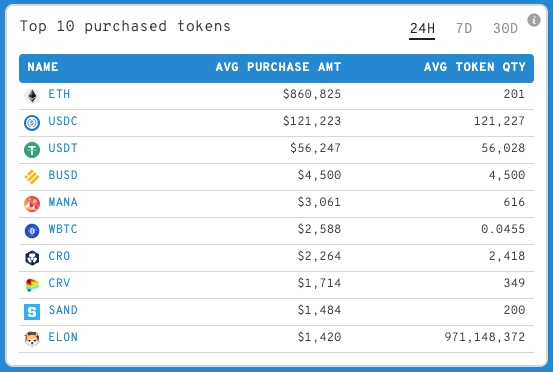Open the USDC token link

[x=63, y=121]
